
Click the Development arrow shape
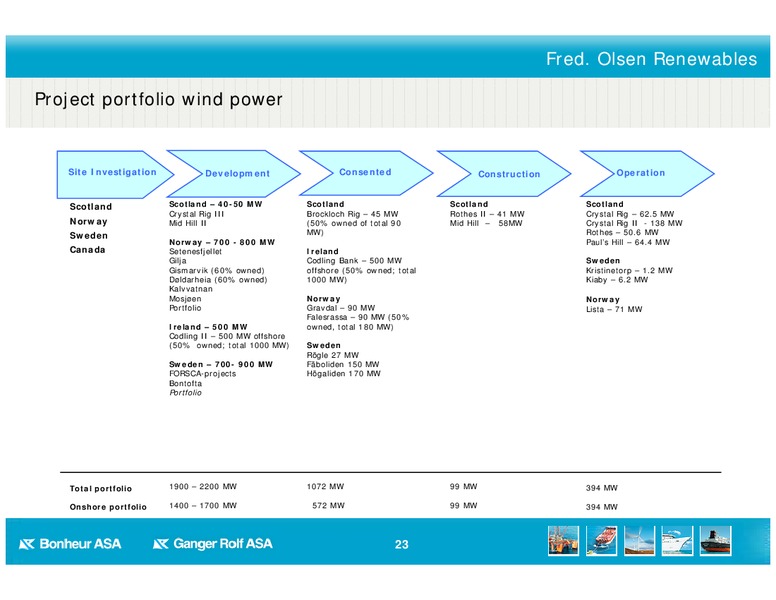234,174
